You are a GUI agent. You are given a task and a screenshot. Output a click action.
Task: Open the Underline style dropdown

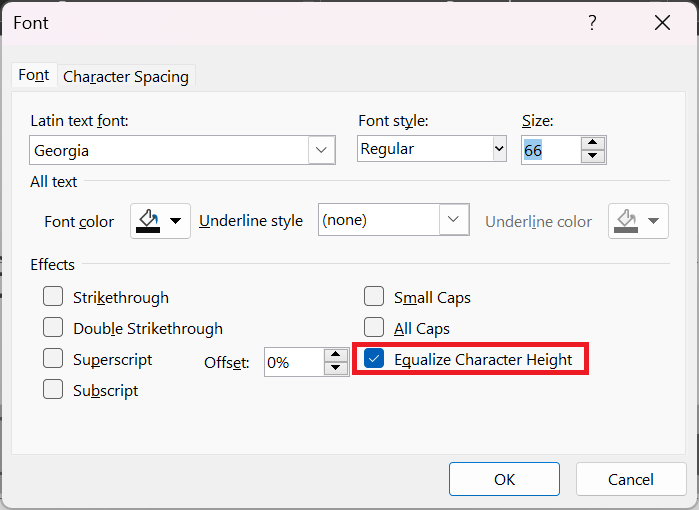(x=394, y=219)
